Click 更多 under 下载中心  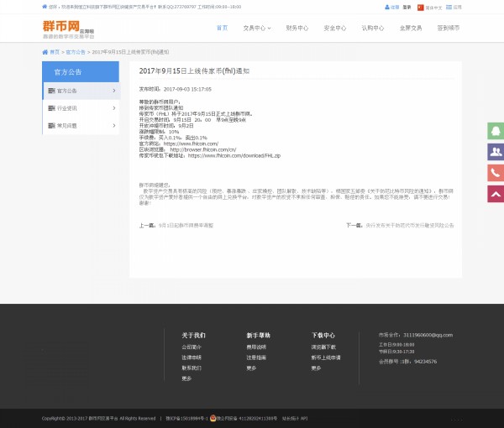point(317,368)
